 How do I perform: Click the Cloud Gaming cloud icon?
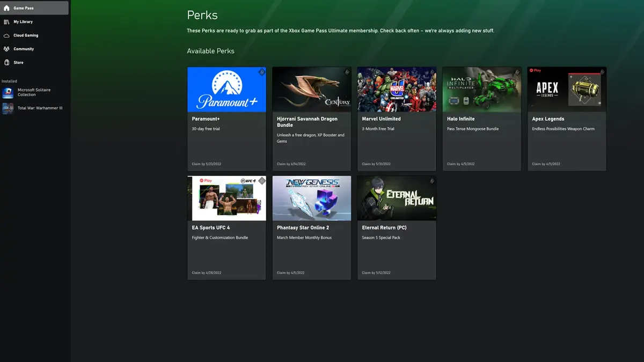7,35
